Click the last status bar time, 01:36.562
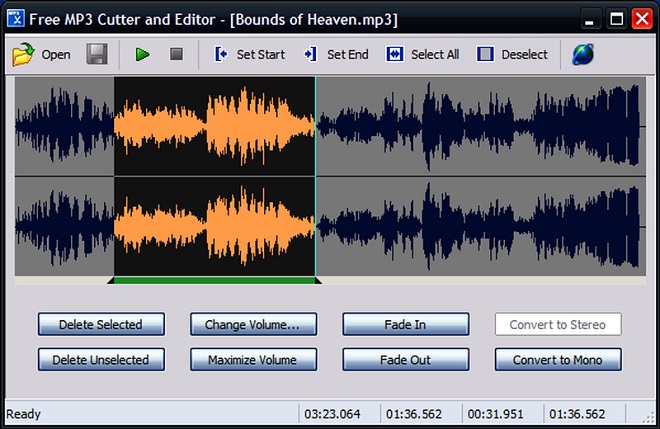Viewport: 660px width, 429px height. click(577, 414)
